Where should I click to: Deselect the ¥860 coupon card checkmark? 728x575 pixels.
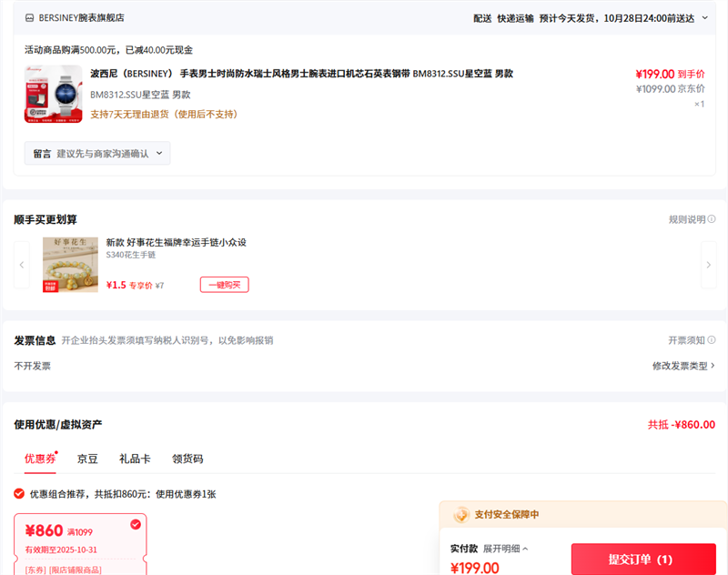[136, 524]
